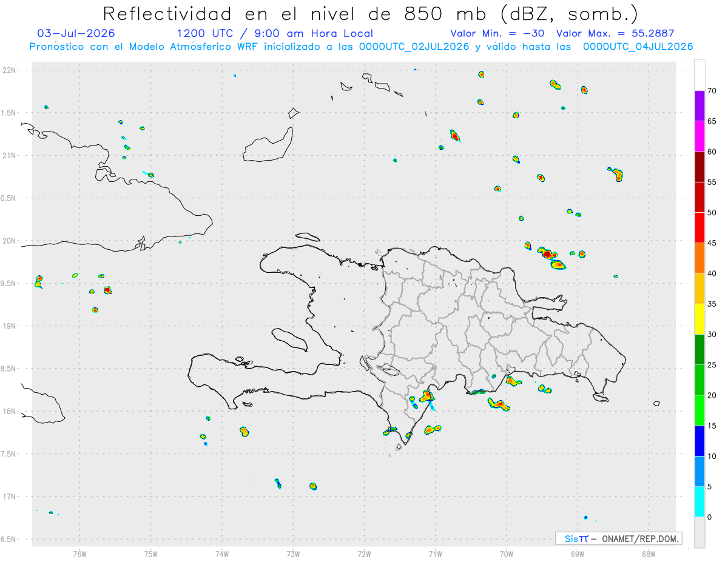Screen dimensions: 728x562
Task: Select the purple 65–70 dBZ color band
Action: pos(699,105)
